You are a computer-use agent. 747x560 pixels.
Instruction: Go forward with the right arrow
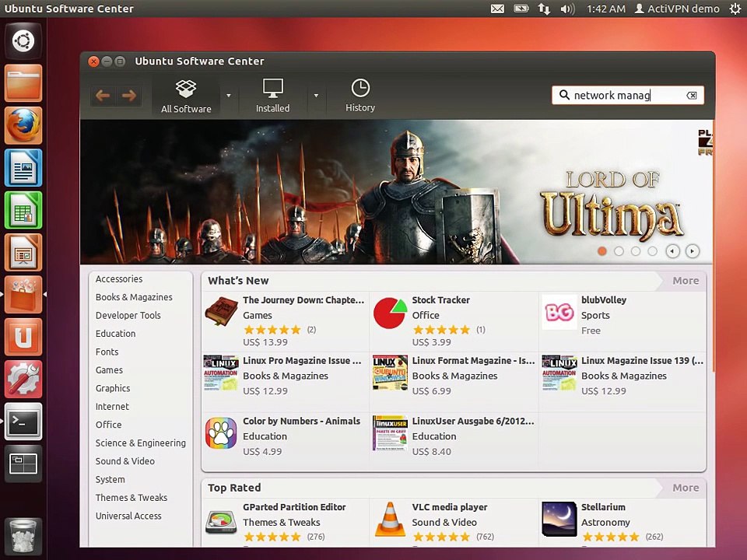(128, 96)
